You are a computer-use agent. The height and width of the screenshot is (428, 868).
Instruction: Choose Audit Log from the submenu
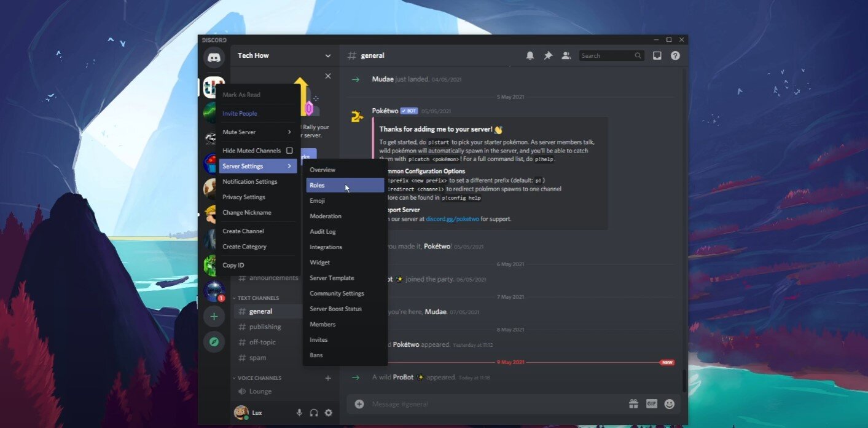pyautogui.click(x=323, y=232)
